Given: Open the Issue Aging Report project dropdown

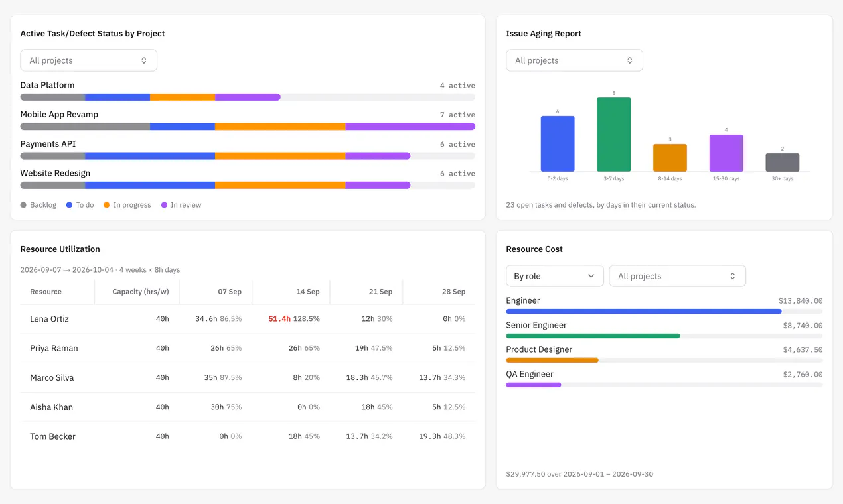Looking at the screenshot, I should pos(574,60).
